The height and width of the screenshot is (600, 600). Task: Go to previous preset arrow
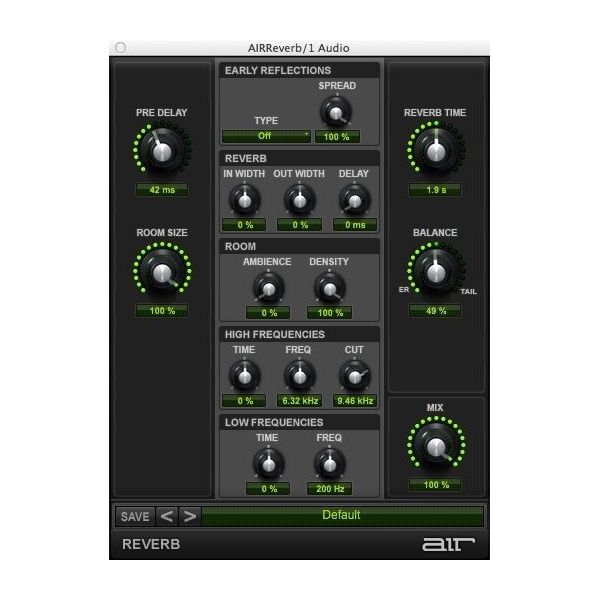(x=167, y=516)
